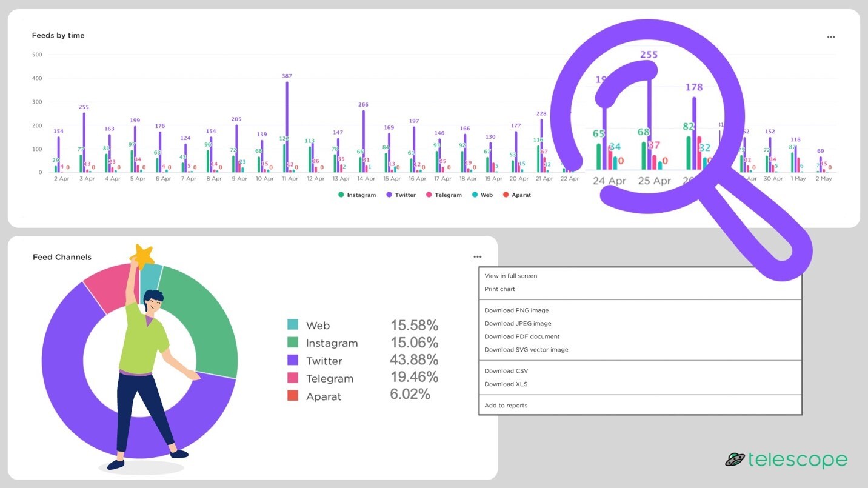The height and width of the screenshot is (488, 868).
Task: Click the 387 Twitter bar on 11 Apr
Action: click(287, 127)
